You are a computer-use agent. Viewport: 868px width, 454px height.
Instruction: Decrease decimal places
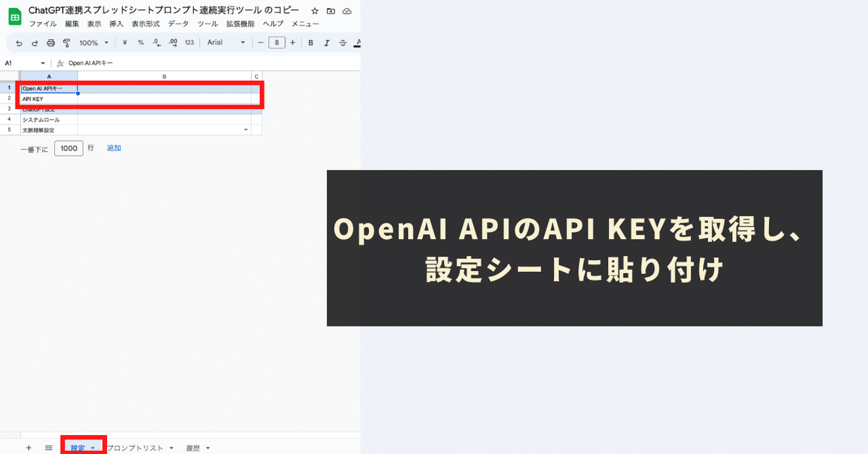tap(156, 43)
